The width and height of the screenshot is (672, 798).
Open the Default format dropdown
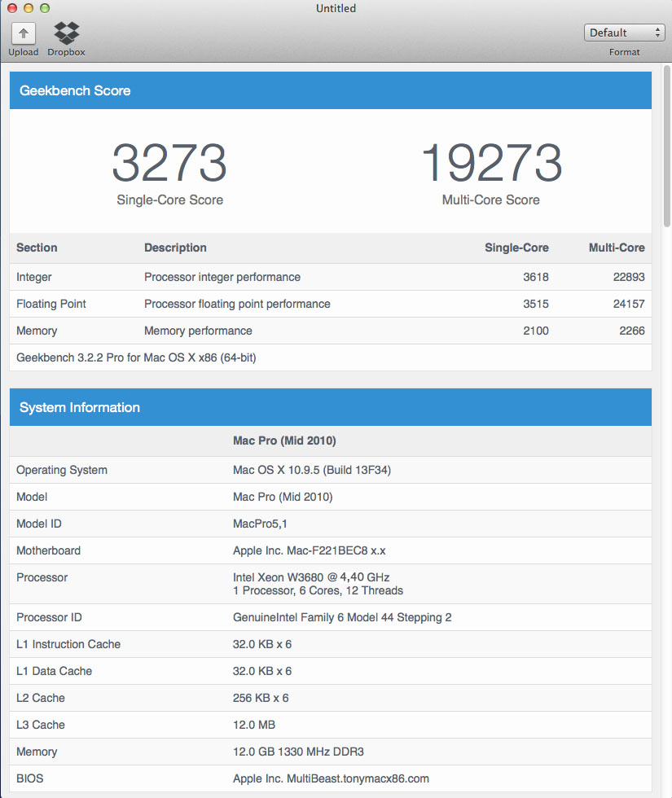(624, 33)
